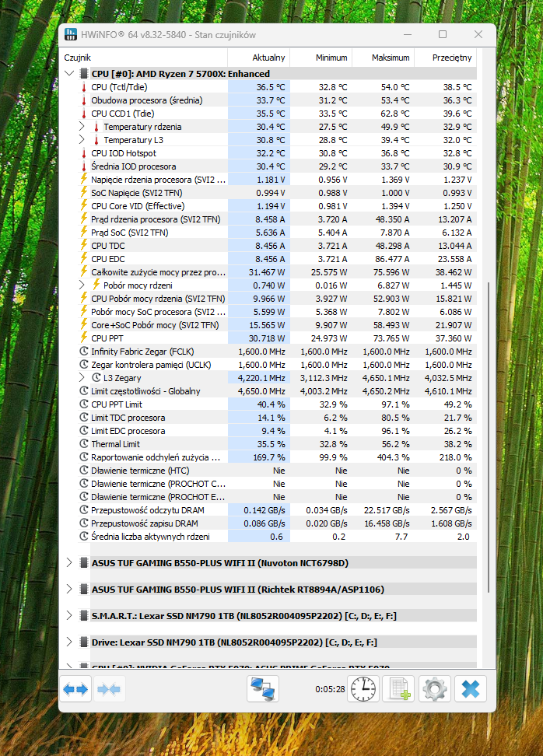The height and width of the screenshot is (756, 543).
Task: Click the 4,220.1 MHz L3 clock value
Action: 261,378
